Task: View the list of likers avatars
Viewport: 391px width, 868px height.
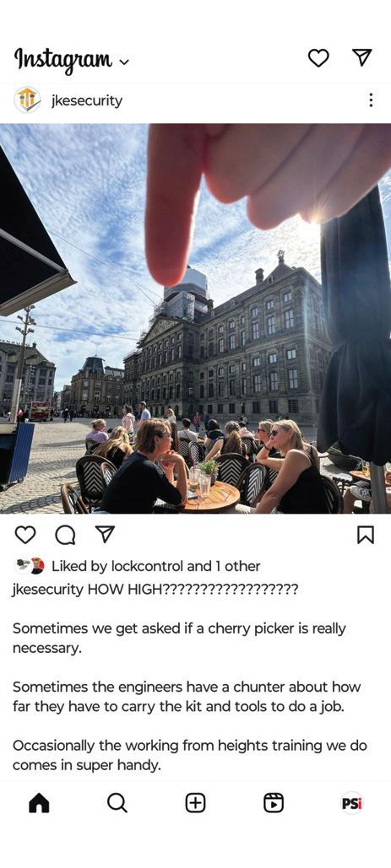Action: 30,566
